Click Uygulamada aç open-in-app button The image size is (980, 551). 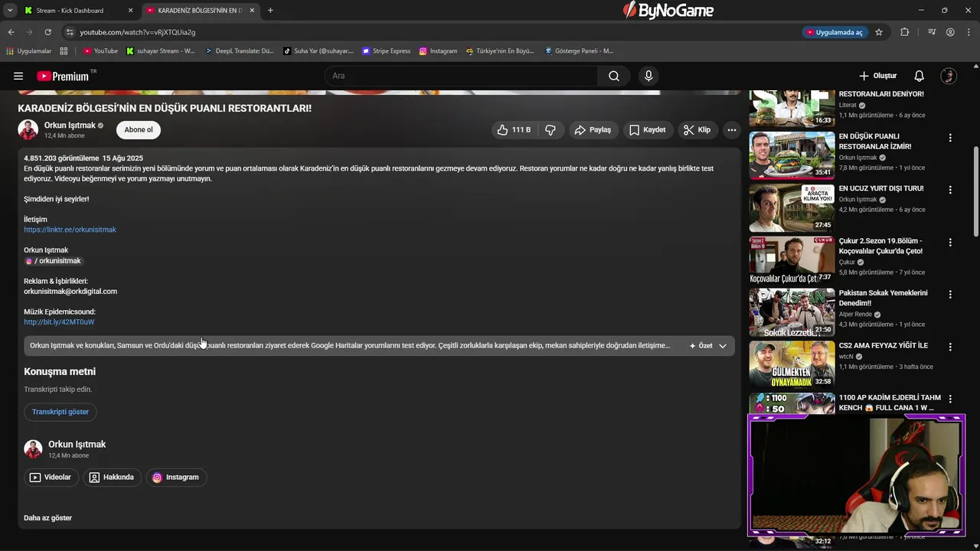(x=835, y=32)
